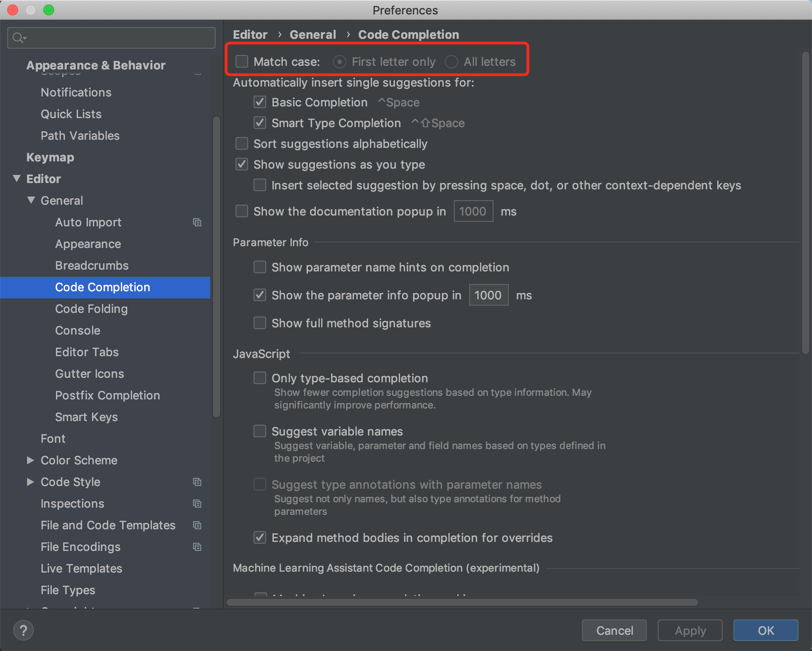812x651 pixels.
Task: Click the override icon beside File Encodings
Action: pos(197,547)
